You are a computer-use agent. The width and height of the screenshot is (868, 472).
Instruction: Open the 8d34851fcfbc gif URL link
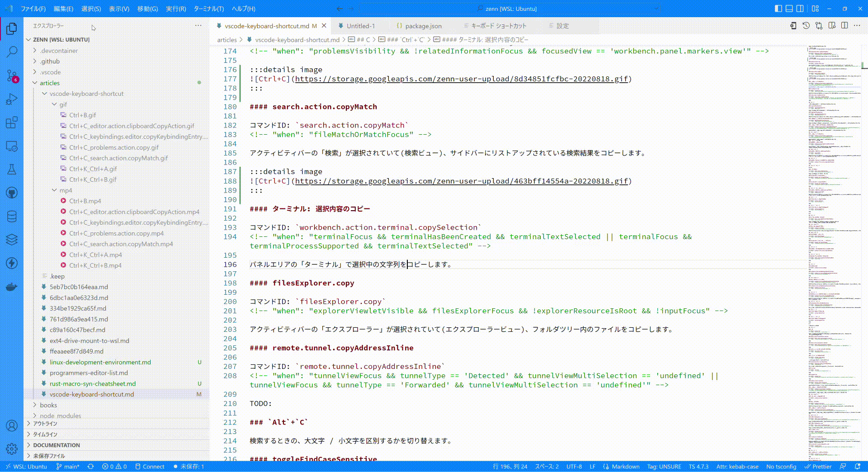tap(462, 79)
